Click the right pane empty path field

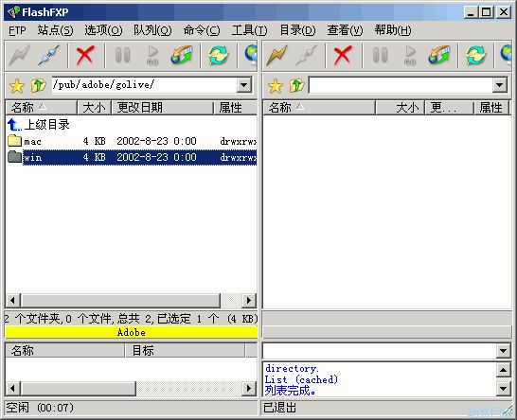click(401, 85)
